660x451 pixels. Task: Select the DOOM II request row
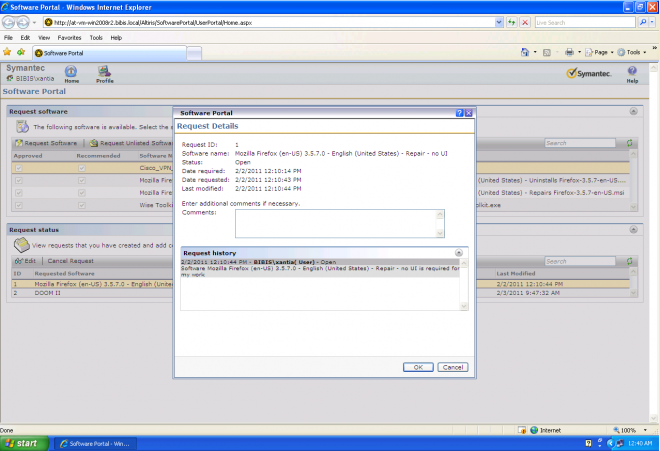click(x=321, y=293)
